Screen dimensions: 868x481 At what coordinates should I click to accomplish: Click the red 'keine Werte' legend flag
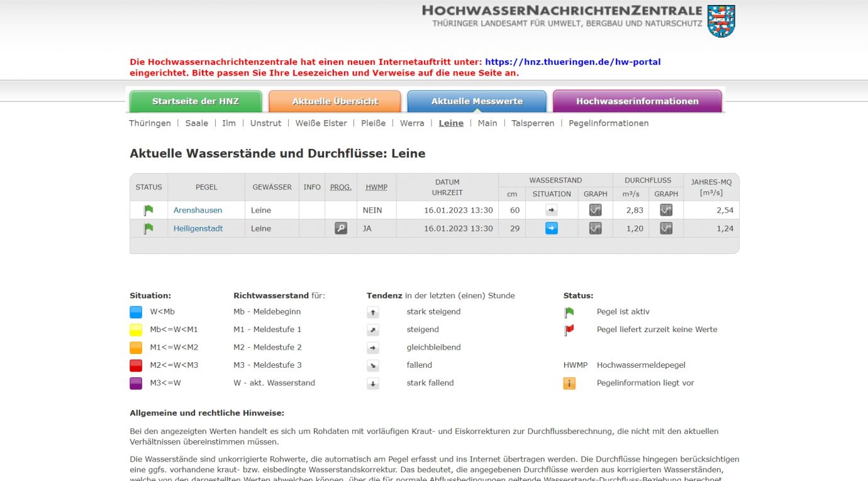(569, 329)
